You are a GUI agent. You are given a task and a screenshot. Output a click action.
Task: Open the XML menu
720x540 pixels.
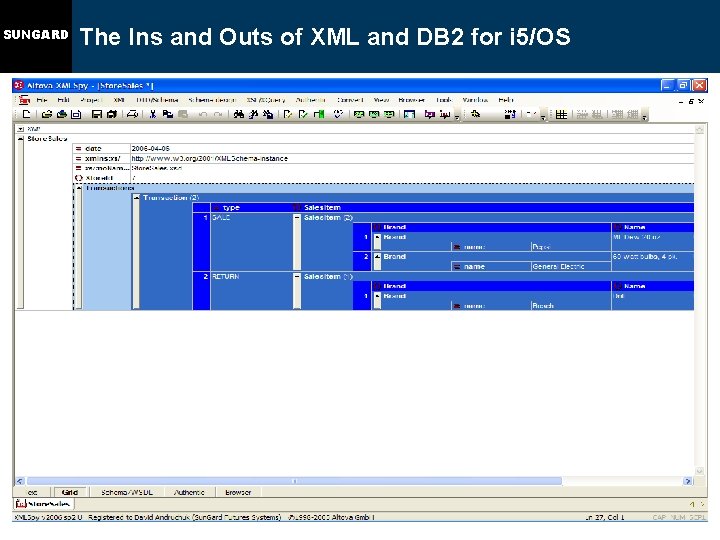(x=119, y=100)
